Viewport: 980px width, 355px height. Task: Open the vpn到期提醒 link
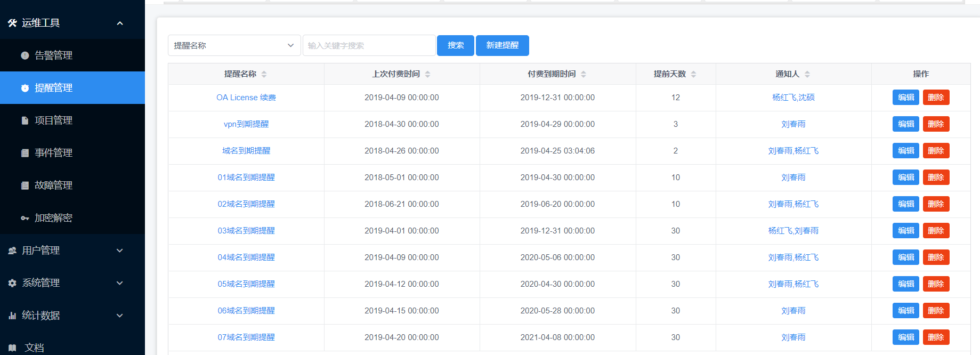(246, 124)
